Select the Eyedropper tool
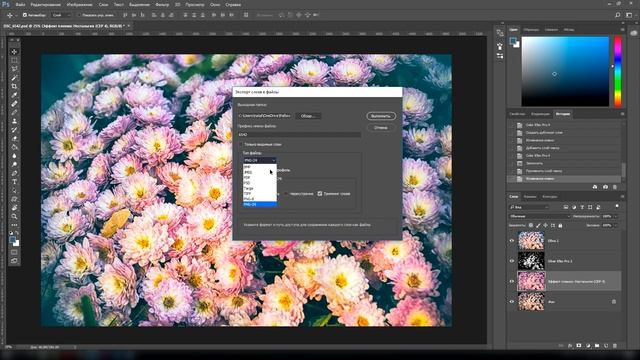The image size is (640, 360). 14,95
